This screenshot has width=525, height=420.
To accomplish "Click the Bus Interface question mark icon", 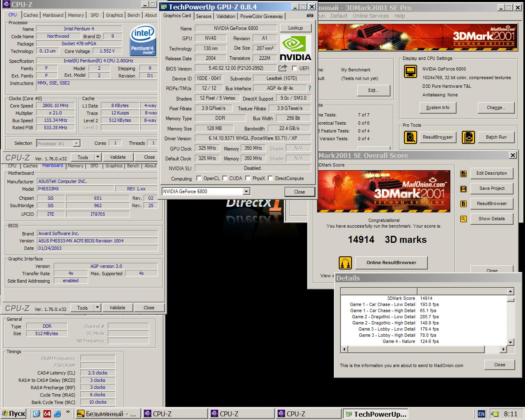I will [310, 88].
